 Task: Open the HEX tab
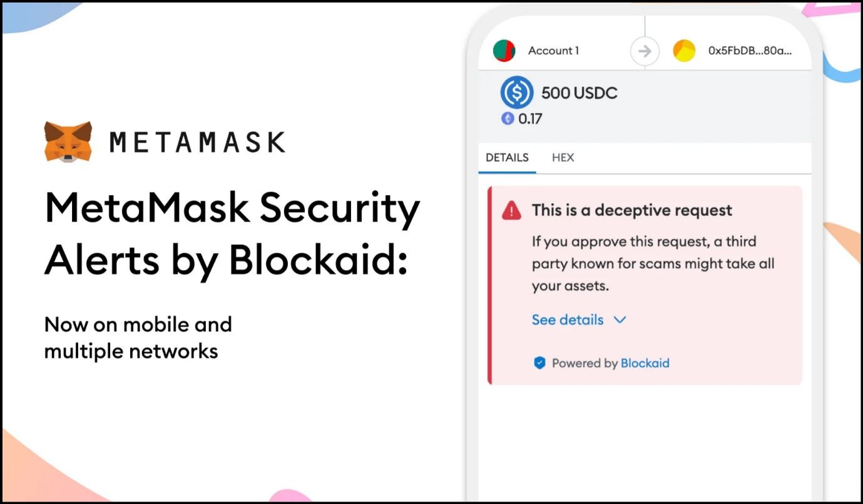coord(563,158)
